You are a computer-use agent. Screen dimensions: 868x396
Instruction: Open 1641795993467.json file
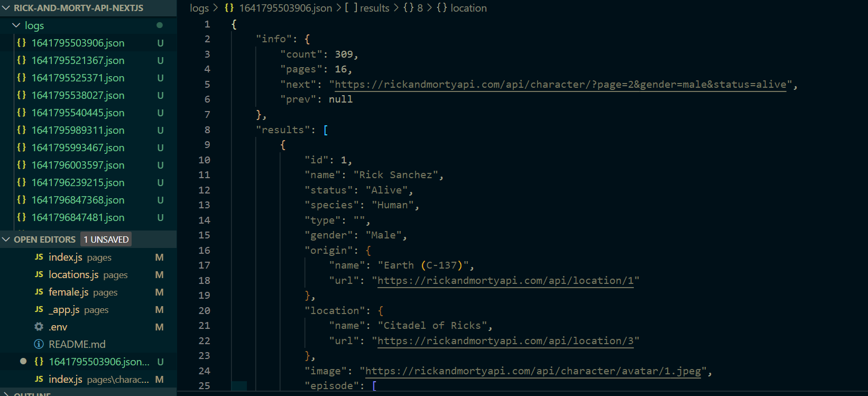point(78,148)
